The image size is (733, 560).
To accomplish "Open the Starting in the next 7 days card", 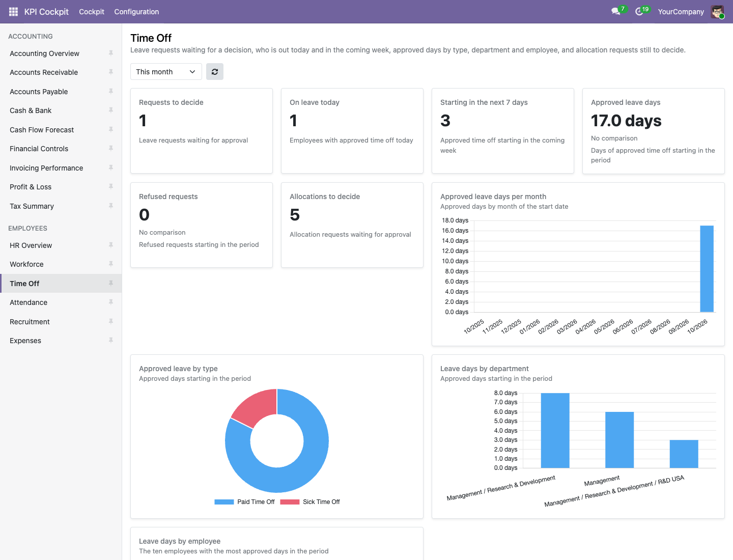I will coord(503,131).
